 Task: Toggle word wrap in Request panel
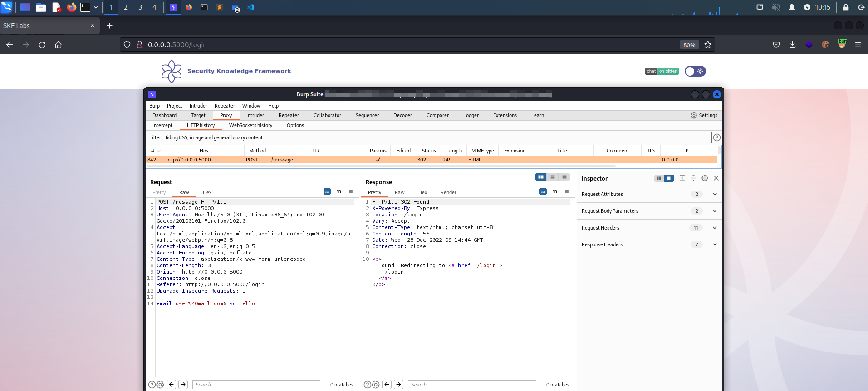pyautogui.click(x=327, y=192)
